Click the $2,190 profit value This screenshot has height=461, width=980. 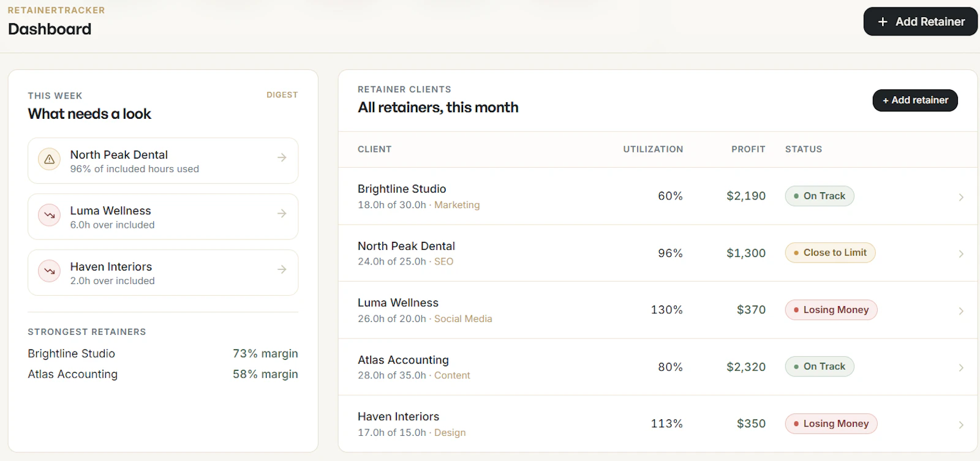746,196
